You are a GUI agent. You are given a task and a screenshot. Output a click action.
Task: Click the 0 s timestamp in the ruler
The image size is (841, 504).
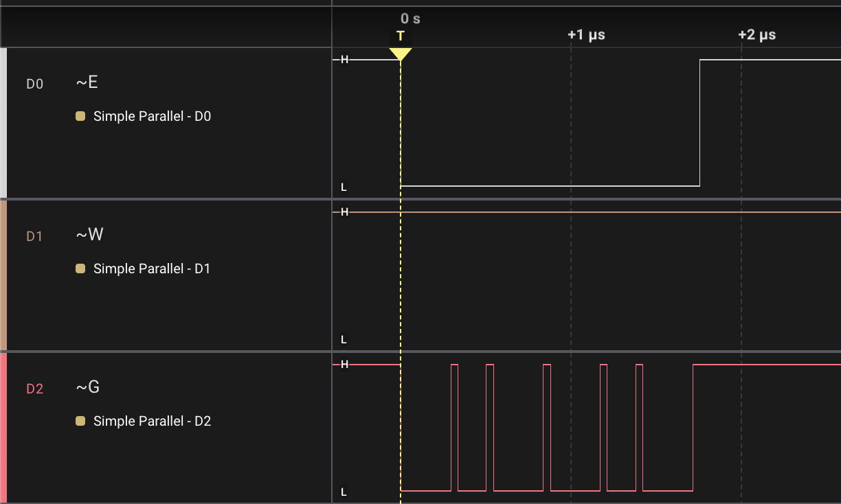click(x=410, y=19)
